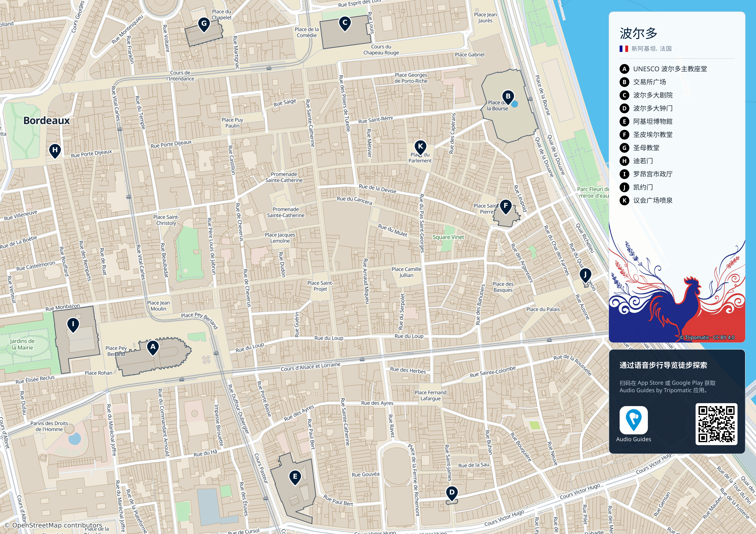Screen dimensions: 756x534
Task: Click legend badge H beside 迪若门
Action: click(624, 161)
